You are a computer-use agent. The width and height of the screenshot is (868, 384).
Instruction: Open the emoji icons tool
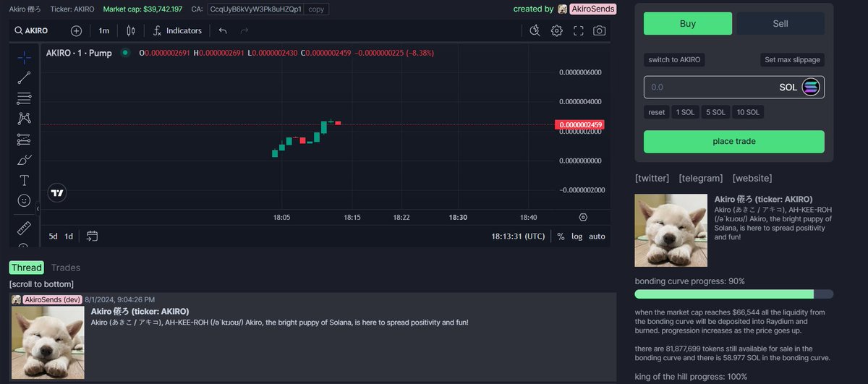24,200
